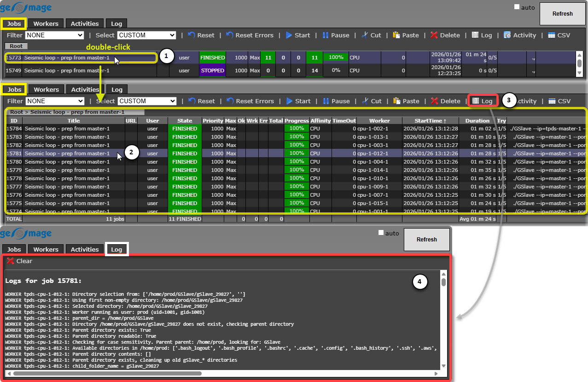Toggle auto refresh in the Log view
The height and width of the screenshot is (382, 588).
coord(381,233)
